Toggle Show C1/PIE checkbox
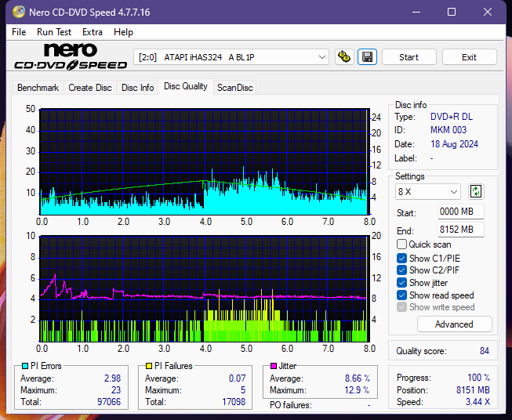Viewport: 512px width, 420px height. point(401,258)
